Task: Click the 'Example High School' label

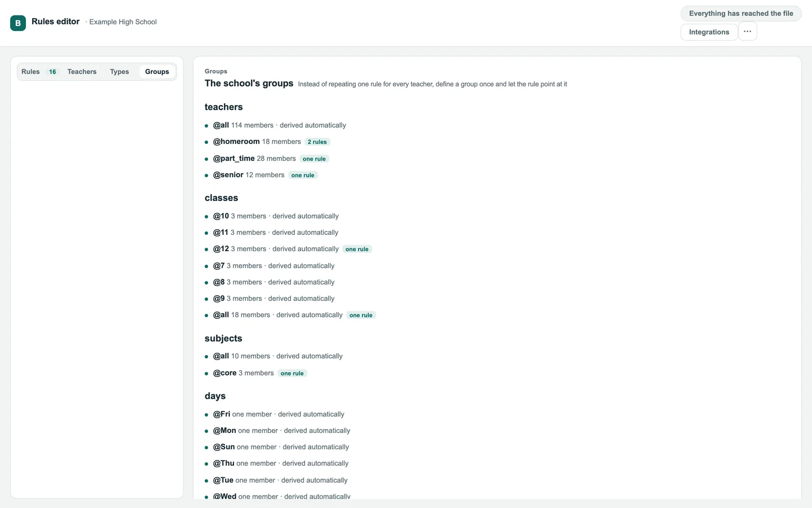Action: coord(123,22)
